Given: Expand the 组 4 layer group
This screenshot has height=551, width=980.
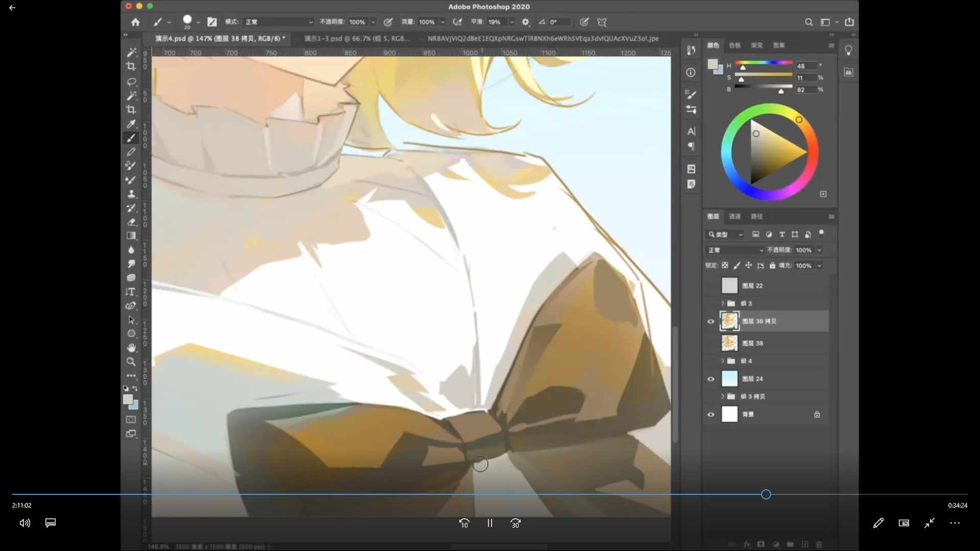Looking at the screenshot, I should (722, 361).
